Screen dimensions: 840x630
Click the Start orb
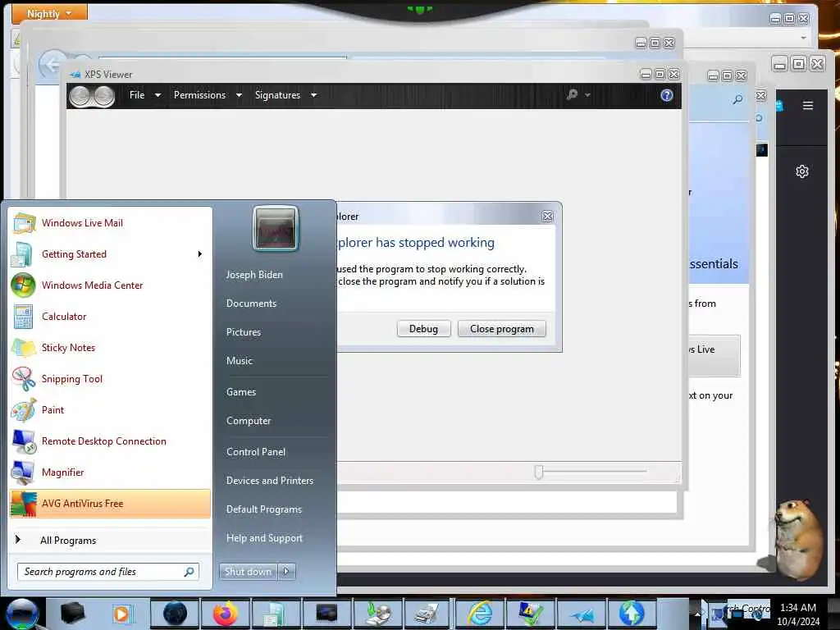(22, 614)
